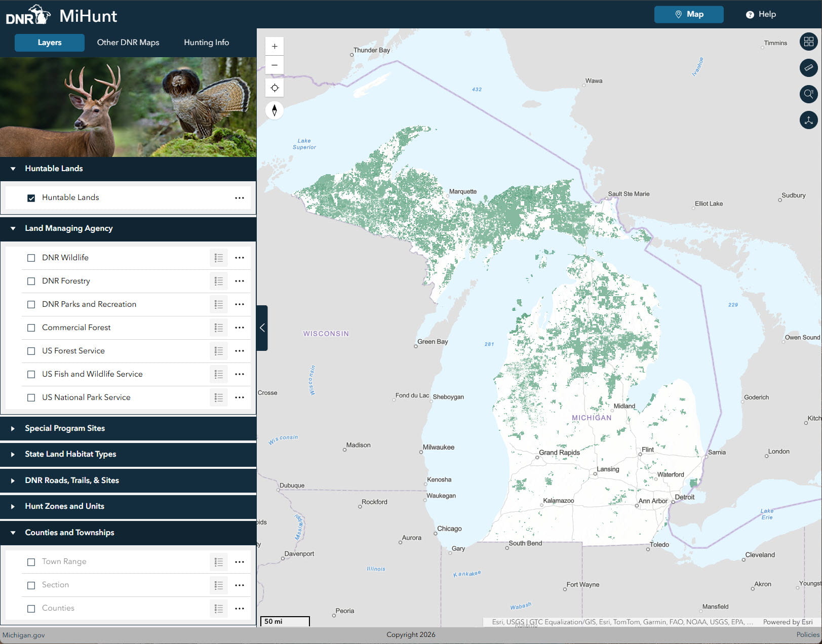Click the DNR logo

point(28,15)
